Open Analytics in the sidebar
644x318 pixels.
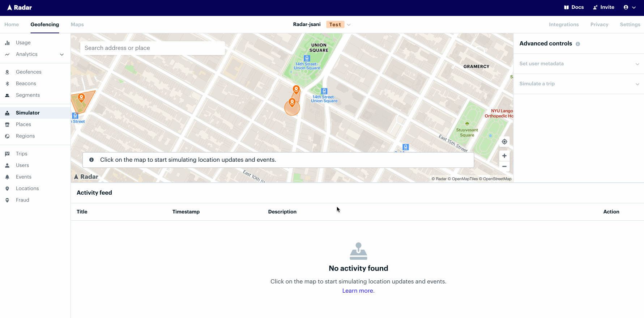pyautogui.click(x=27, y=54)
